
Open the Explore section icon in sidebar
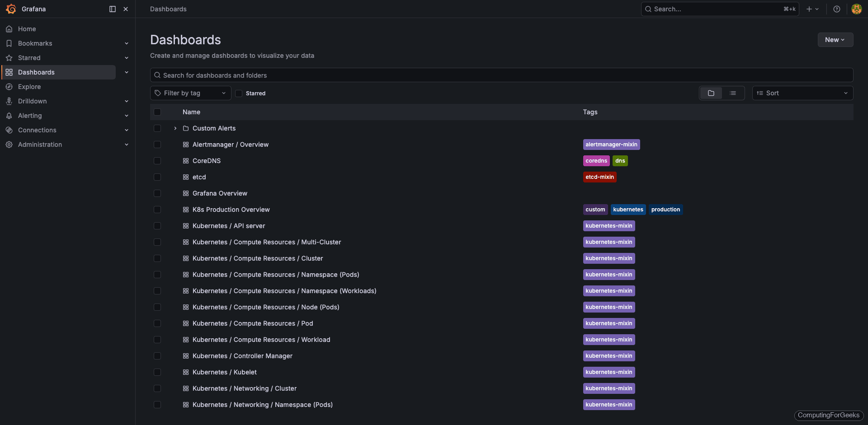[9, 87]
